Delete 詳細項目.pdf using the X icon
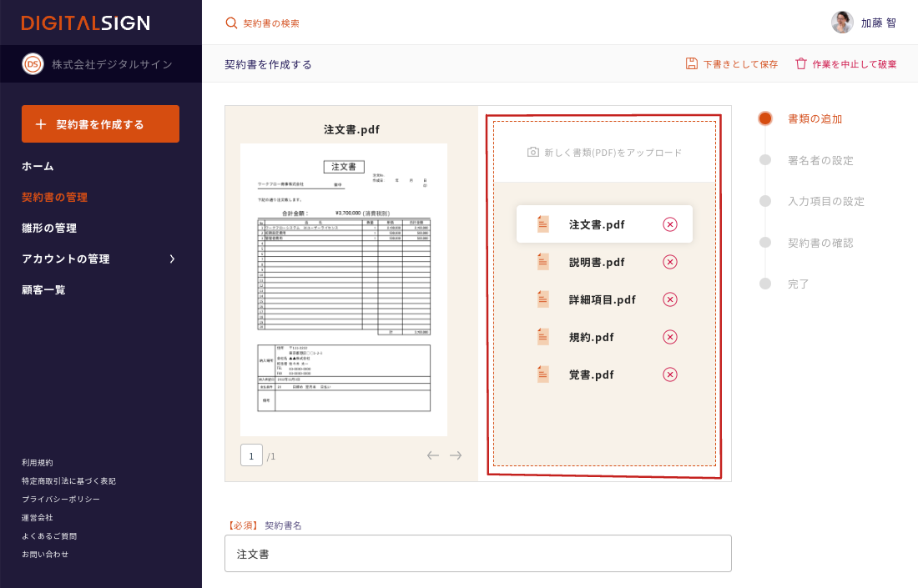The height and width of the screenshot is (588, 918). tap(669, 299)
